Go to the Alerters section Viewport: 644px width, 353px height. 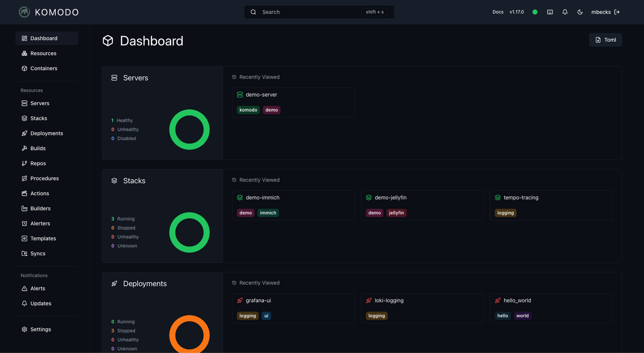click(x=40, y=223)
